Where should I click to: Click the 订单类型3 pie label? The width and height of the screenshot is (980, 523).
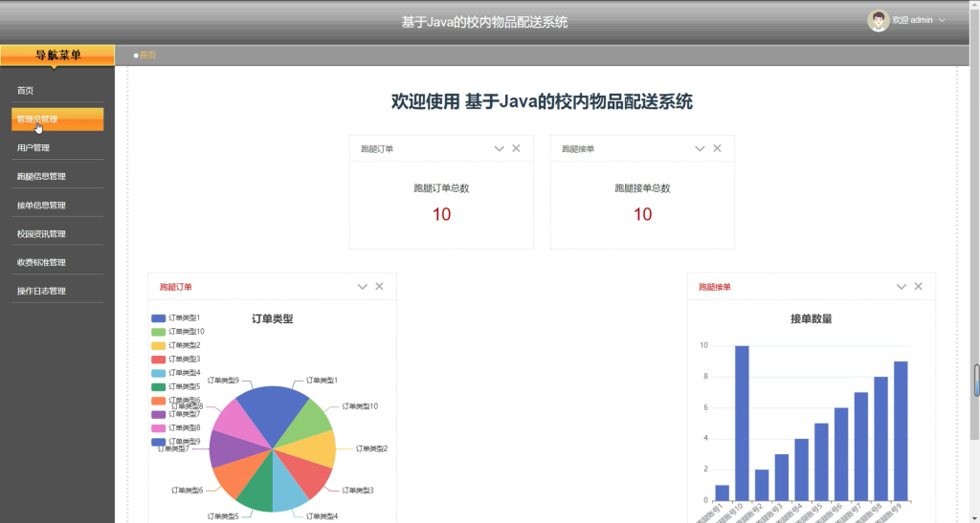[x=358, y=490]
